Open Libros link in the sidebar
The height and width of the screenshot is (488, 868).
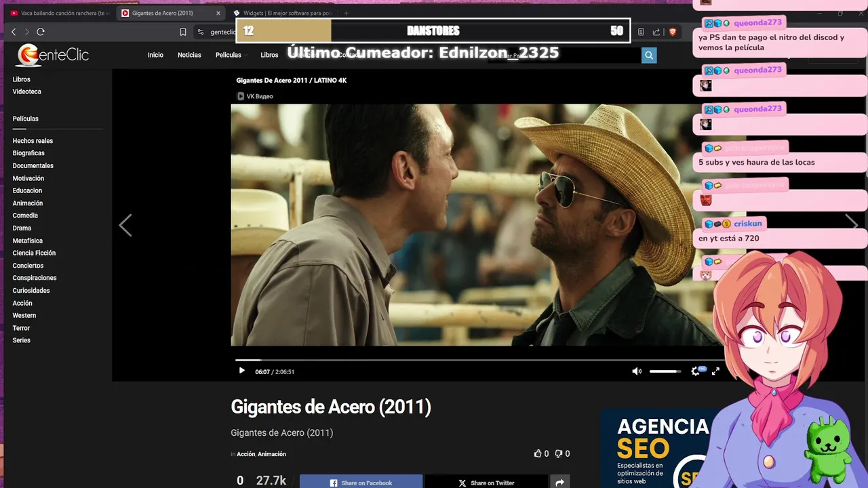coord(21,79)
